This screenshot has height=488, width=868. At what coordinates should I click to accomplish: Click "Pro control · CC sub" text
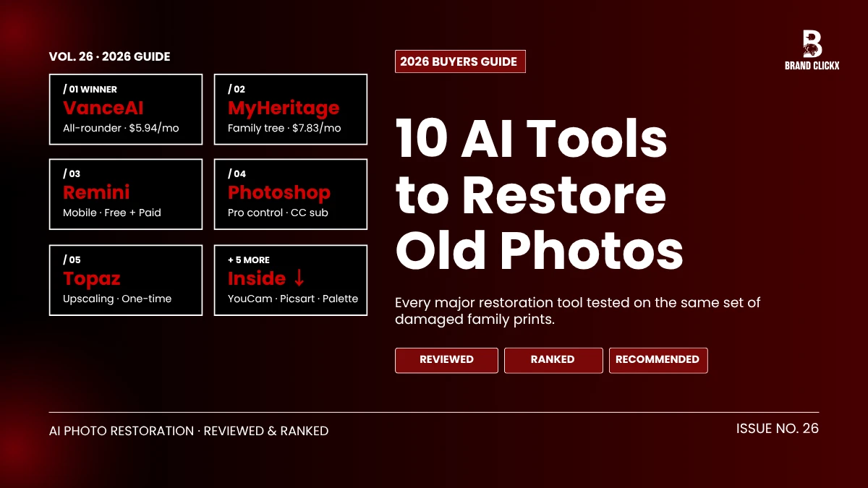coord(278,213)
